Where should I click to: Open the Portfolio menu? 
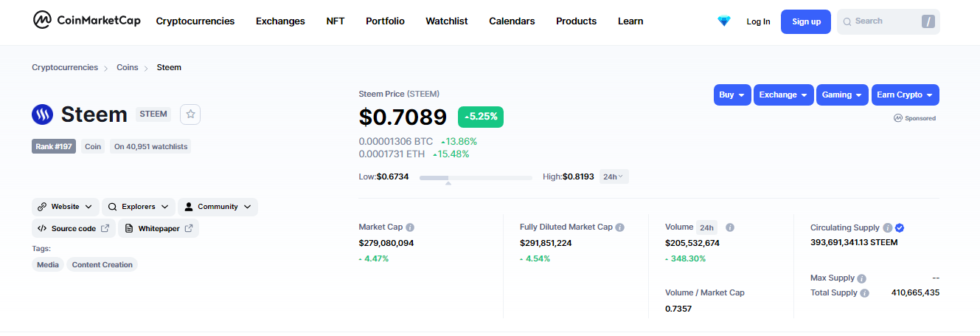(x=385, y=21)
